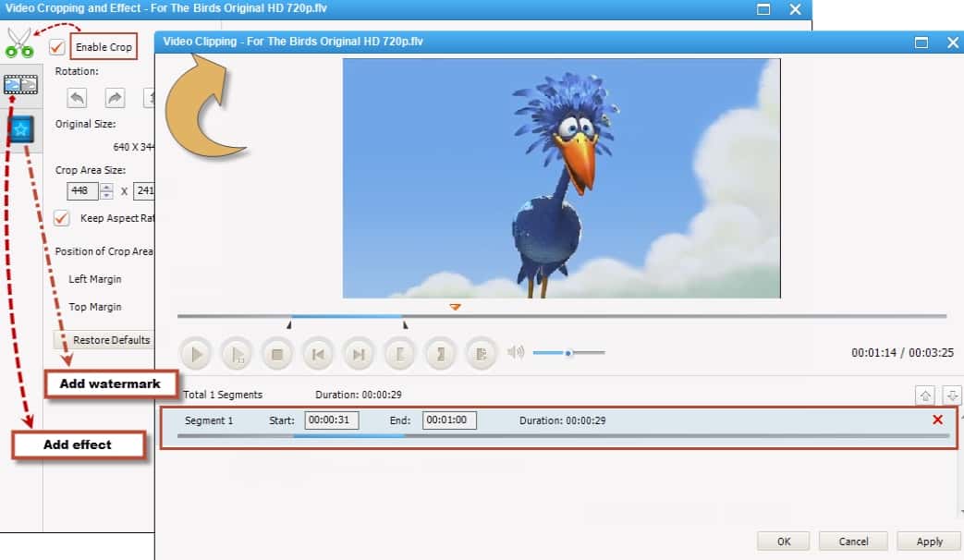Jump to the next frame button
The width and height of the screenshot is (964, 560).
(x=359, y=354)
